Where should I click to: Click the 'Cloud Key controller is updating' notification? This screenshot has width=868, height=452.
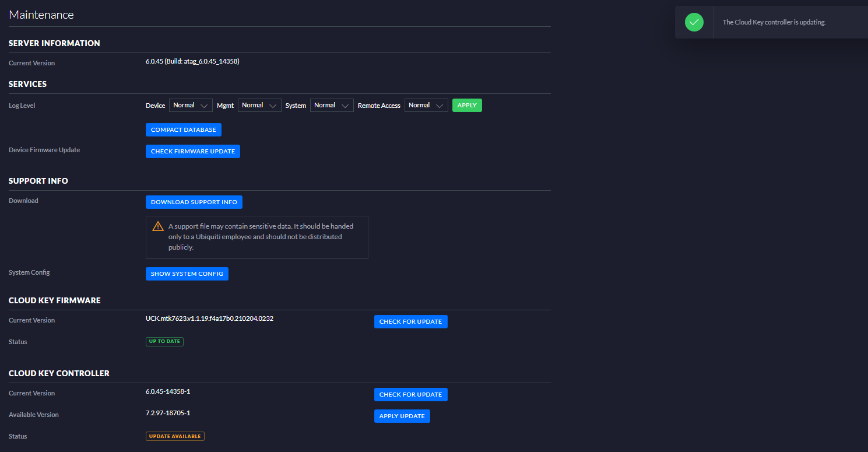pos(774,23)
